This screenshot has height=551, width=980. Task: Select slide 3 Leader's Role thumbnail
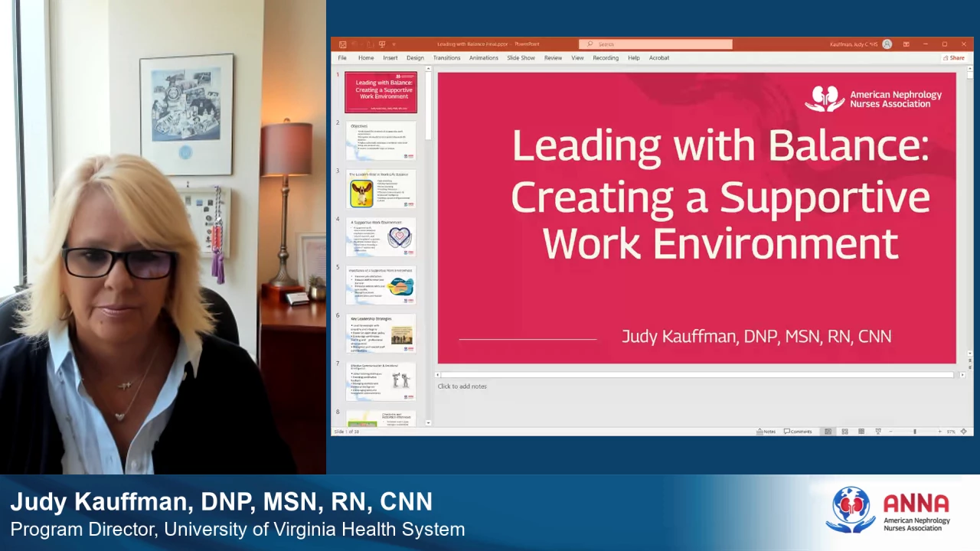pyautogui.click(x=381, y=189)
